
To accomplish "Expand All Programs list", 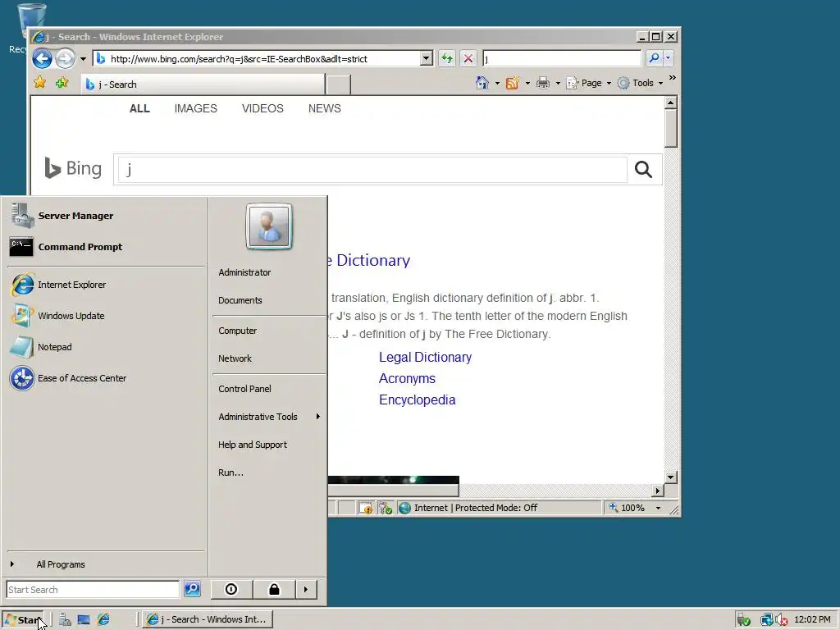I will click(106, 564).
